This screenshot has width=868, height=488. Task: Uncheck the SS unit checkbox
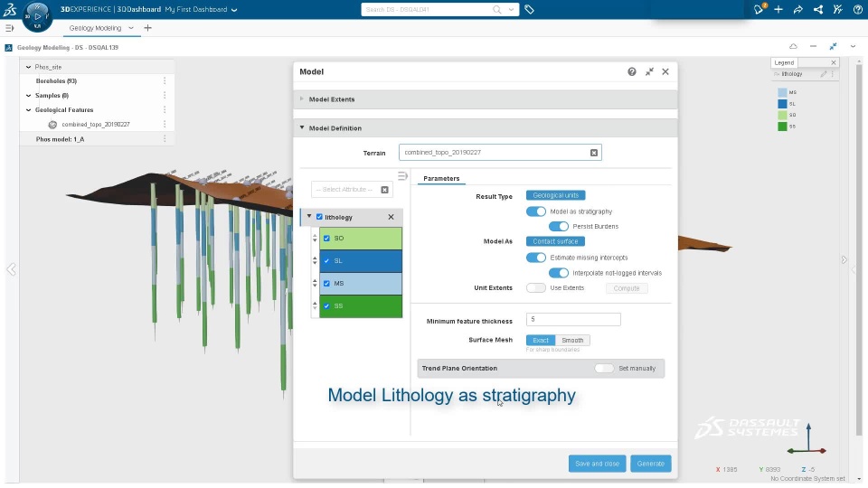tap(326, 306)
